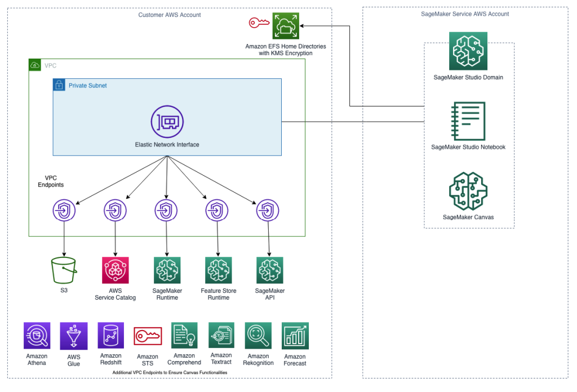Click the SageMaker Runtime icon

[x=166, y=269]
